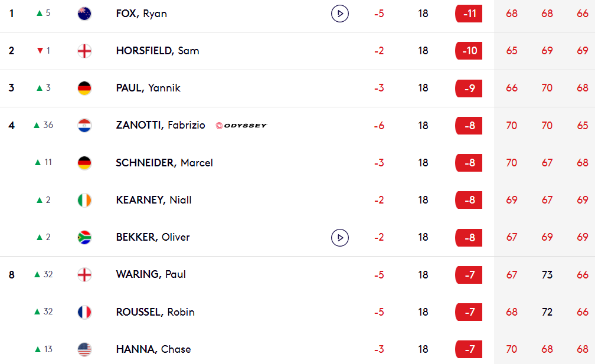Click the Paraguay flag beside Zanotti
The height and width of the screenshot is (364, 595).
pos(84,126)
